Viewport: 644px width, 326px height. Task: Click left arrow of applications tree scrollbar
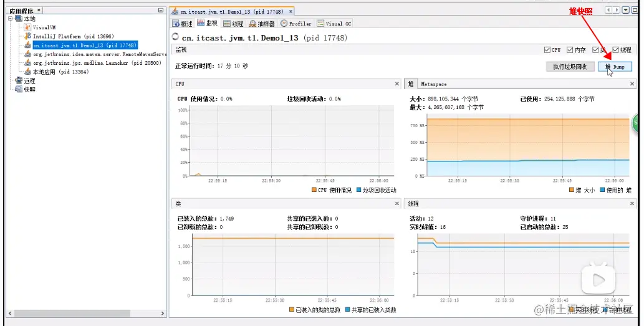10,314
